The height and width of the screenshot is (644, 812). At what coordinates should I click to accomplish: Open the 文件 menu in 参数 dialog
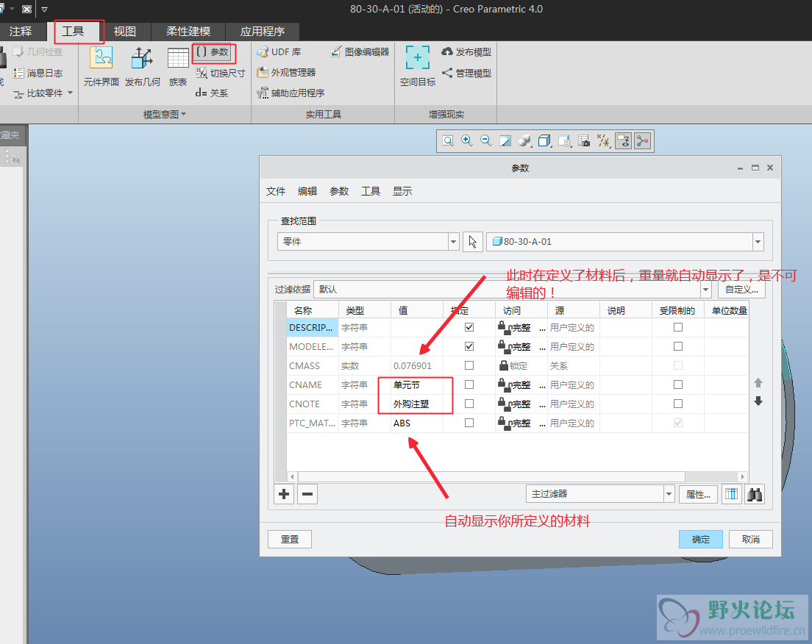[276, 192]
